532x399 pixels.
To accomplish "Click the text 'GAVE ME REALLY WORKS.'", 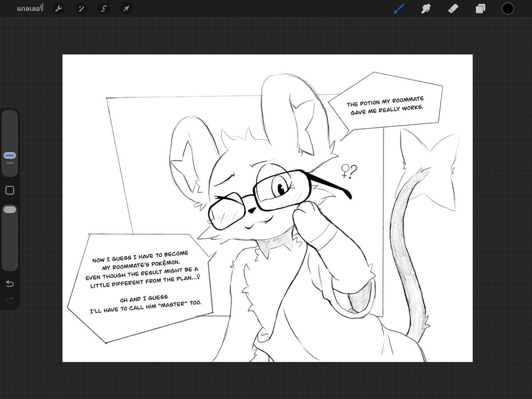I will coord(387,111).
